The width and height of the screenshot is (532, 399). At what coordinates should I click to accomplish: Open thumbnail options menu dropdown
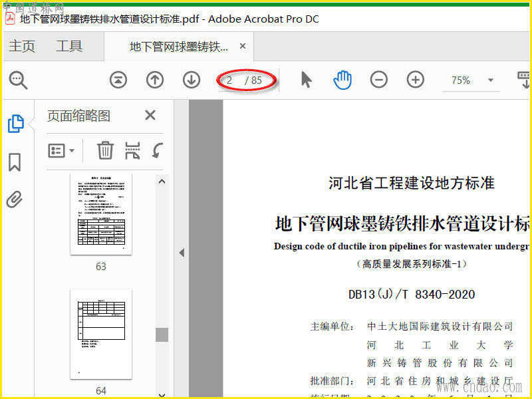click(61, 151)
